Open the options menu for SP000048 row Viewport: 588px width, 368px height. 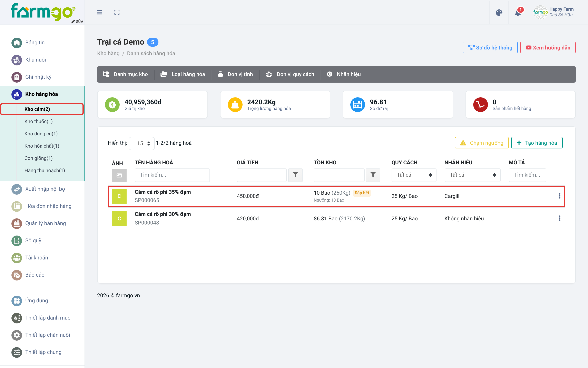[x=559, y=218]
